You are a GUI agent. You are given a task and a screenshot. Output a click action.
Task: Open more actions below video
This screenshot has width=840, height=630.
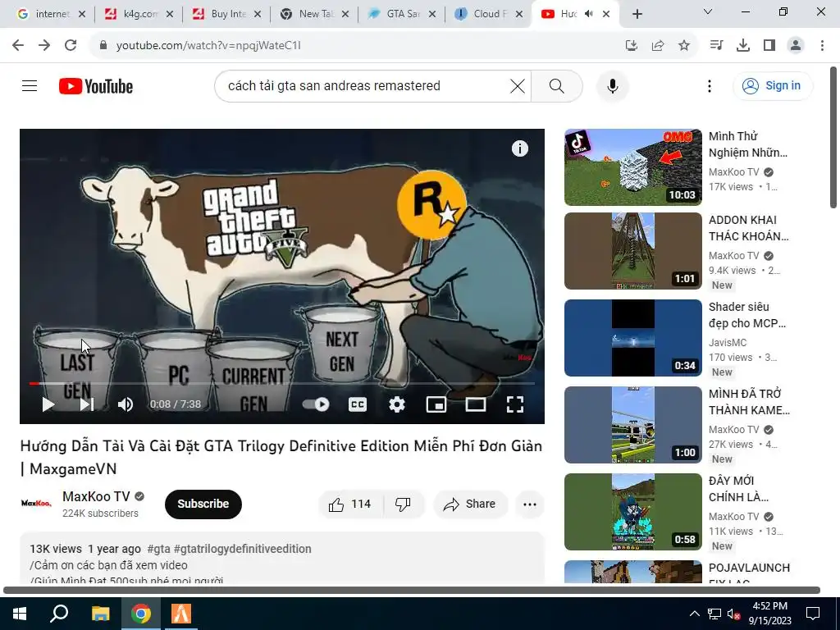click(529, 504)
